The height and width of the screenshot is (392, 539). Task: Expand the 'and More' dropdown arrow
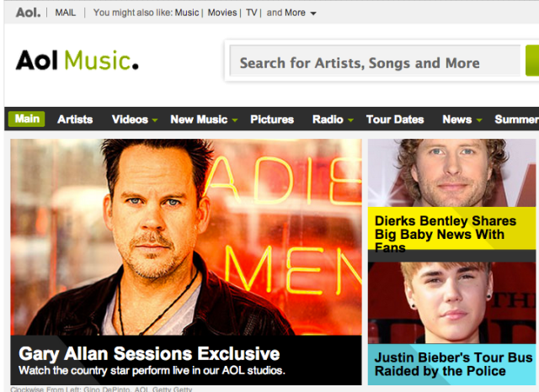[x=313, y=13]
